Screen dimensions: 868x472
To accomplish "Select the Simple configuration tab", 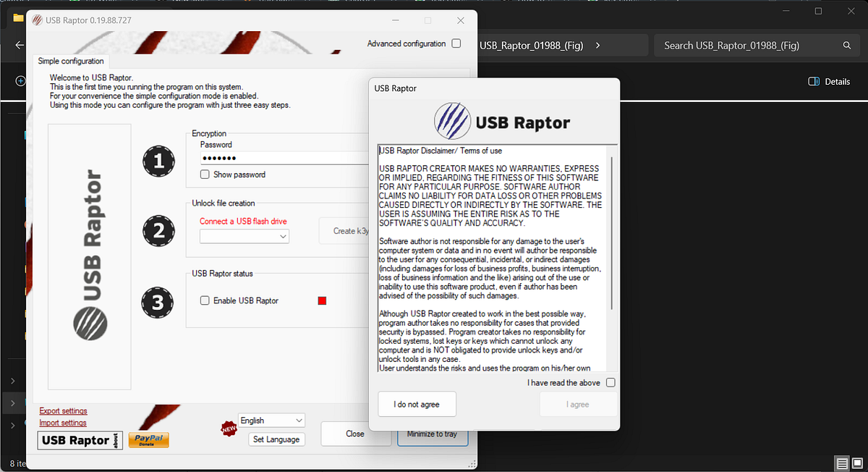I will [x=70, y=61].
